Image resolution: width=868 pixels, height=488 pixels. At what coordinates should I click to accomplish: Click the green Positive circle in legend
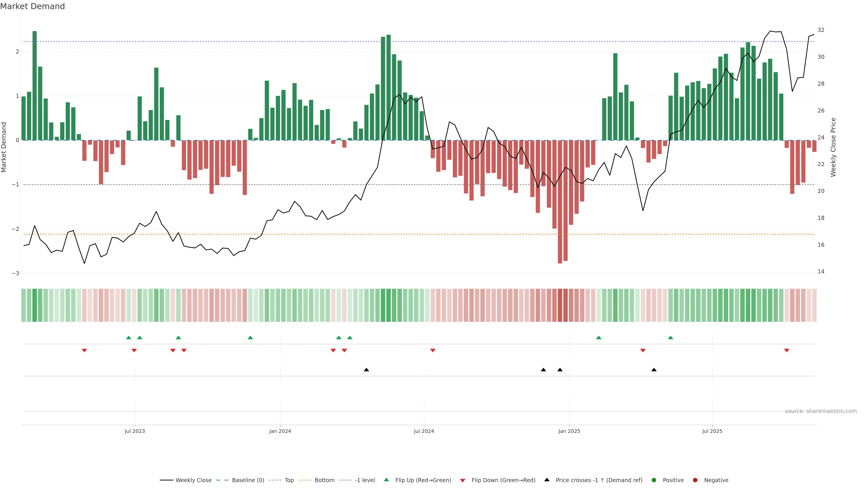[x=654, y=480]
